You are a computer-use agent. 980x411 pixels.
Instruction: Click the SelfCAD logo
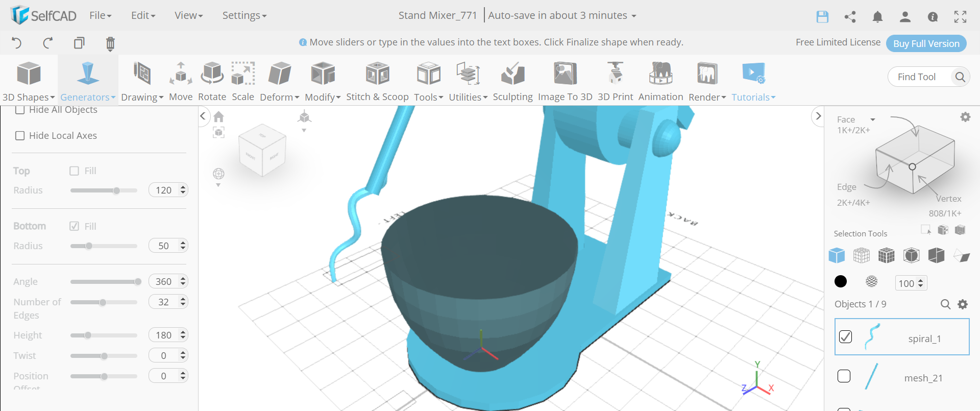click(x=43, y=15)
